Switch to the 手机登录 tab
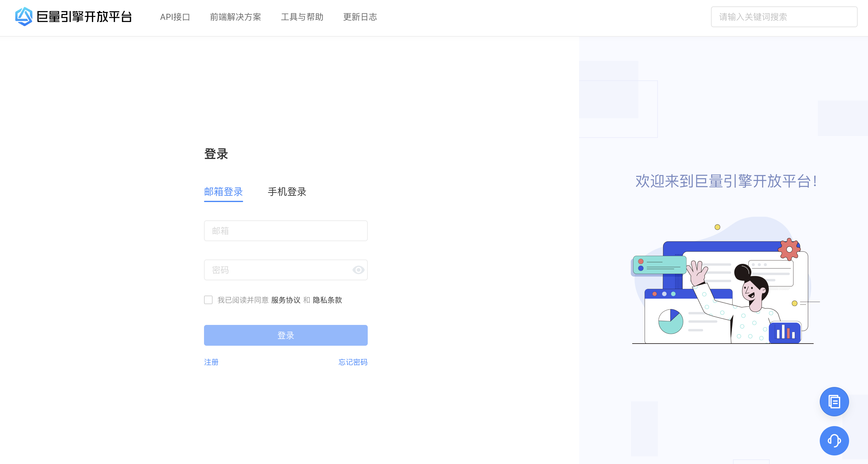868x464 pixels. click(287, 192)
